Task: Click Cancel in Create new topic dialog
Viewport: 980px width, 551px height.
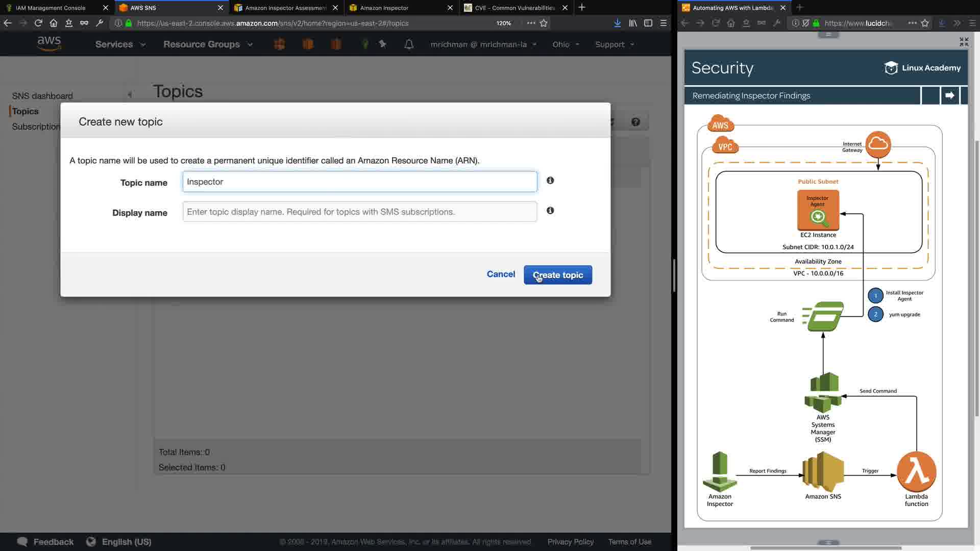Action: pyautogui.click(x=501, y=274)
